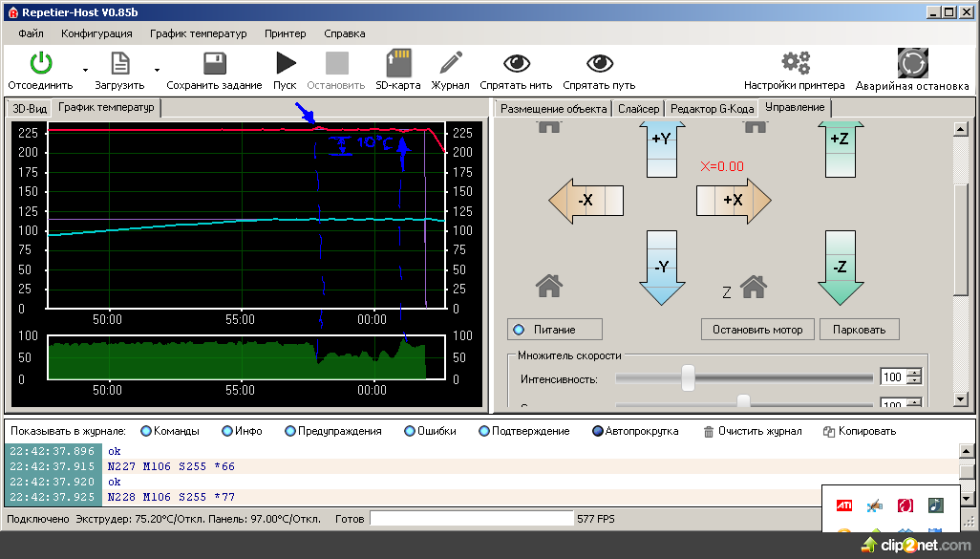Toggle the Journal pencil icon
The image size is (980, 559).
[x=450, y=64]
